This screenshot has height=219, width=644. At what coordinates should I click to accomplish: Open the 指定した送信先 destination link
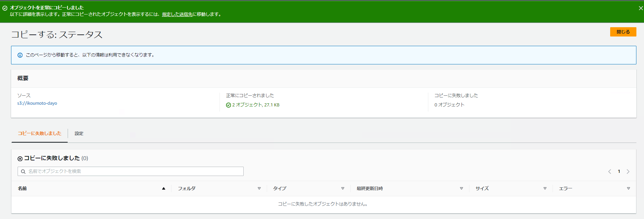coord(177,14)
